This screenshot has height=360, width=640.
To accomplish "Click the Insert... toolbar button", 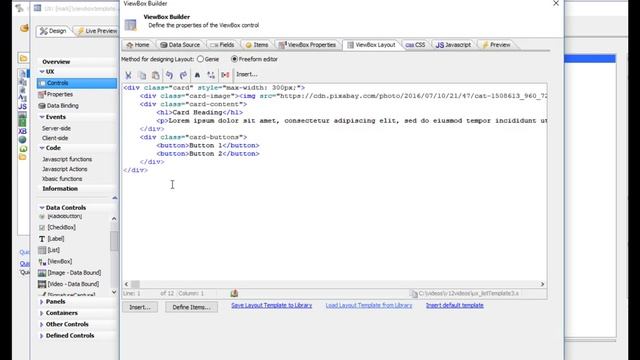I will point(247,75).
